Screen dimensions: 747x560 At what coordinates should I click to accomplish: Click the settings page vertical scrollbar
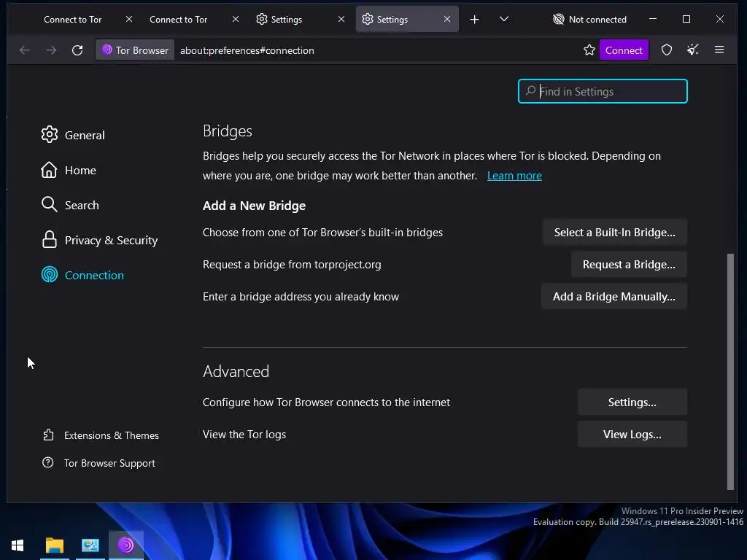[x=730, y=371]
